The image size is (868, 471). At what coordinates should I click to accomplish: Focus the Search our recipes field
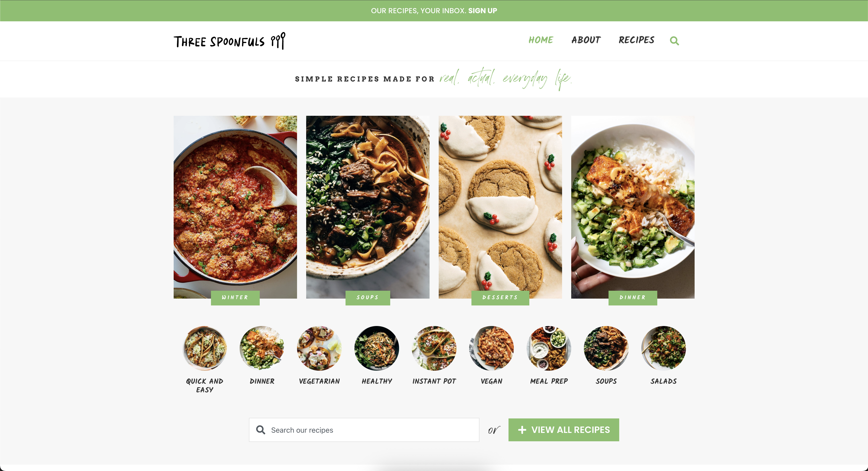[364, 430]
